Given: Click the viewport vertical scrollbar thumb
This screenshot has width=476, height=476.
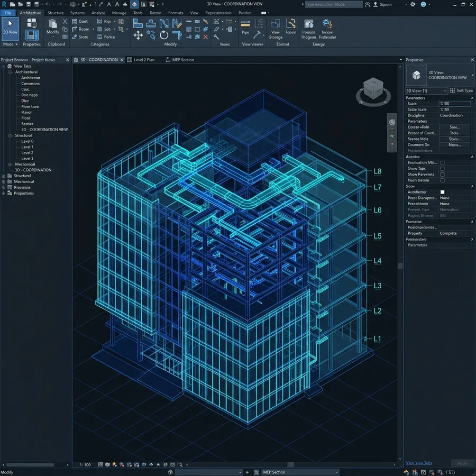Looking at the screenshot, I should tap(400, 266).
